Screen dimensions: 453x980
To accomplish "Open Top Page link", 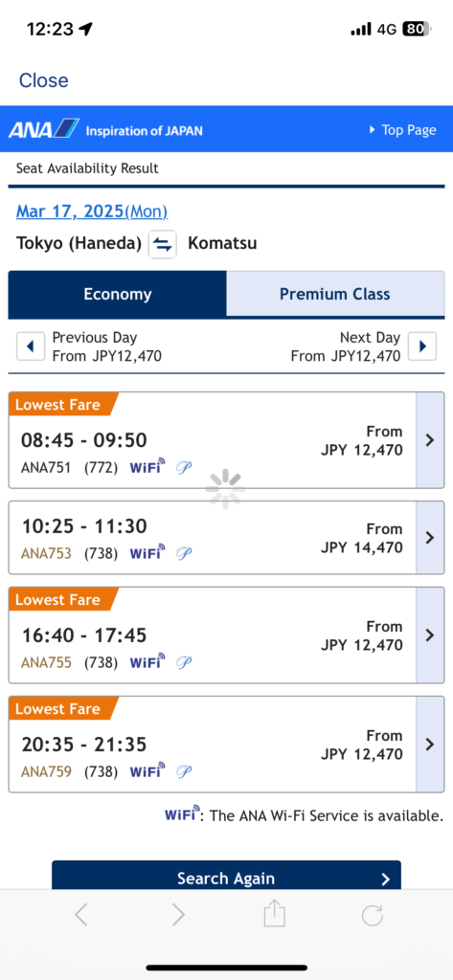I will [x=403, y=130].
